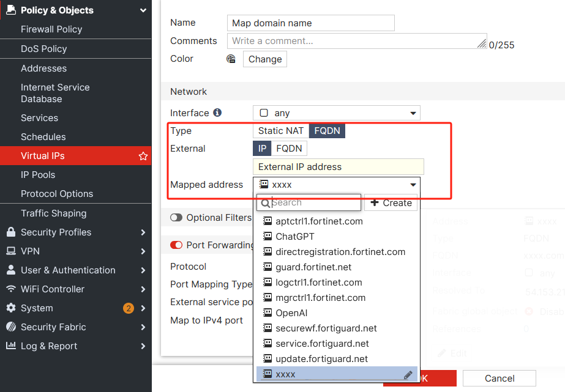The image size is (565, 392).
Task: Click the color palette icon beside Color
Action: [231, 59]
